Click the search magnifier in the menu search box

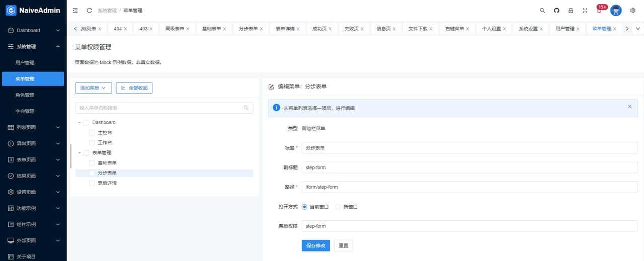point(246,108)
